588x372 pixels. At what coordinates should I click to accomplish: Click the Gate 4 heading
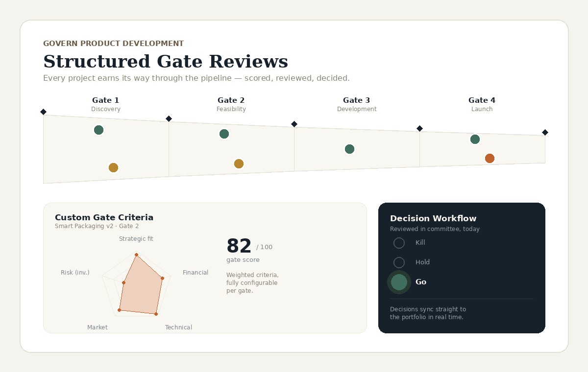click(482, 100)
